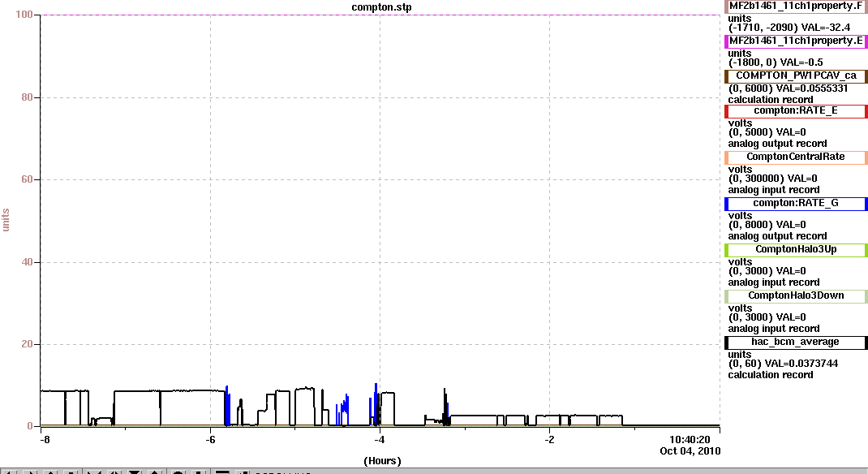This screenshot has width=868, height=474.
Task: Select the COMPTON_PW1PCAV_ca curve legend
Action: tap(796, 76)
